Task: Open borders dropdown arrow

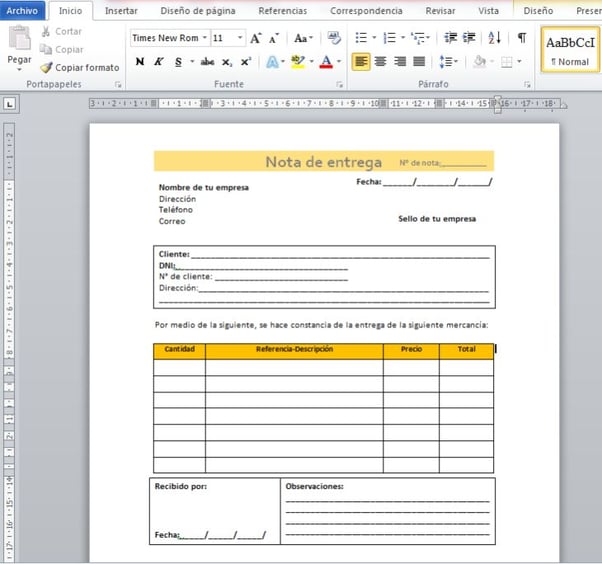Action: (519, 61)
